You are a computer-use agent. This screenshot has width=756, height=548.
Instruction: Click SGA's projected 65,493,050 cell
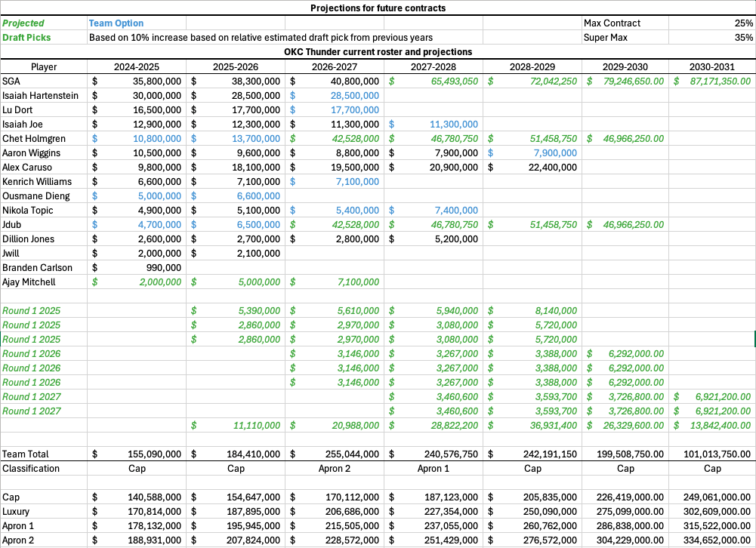pos(434,81)
